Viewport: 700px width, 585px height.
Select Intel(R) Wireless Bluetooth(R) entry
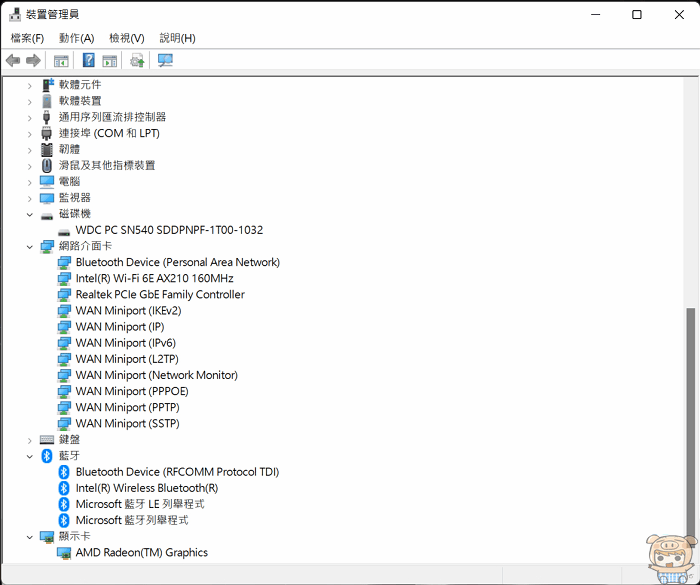click(x=147, y=488)
